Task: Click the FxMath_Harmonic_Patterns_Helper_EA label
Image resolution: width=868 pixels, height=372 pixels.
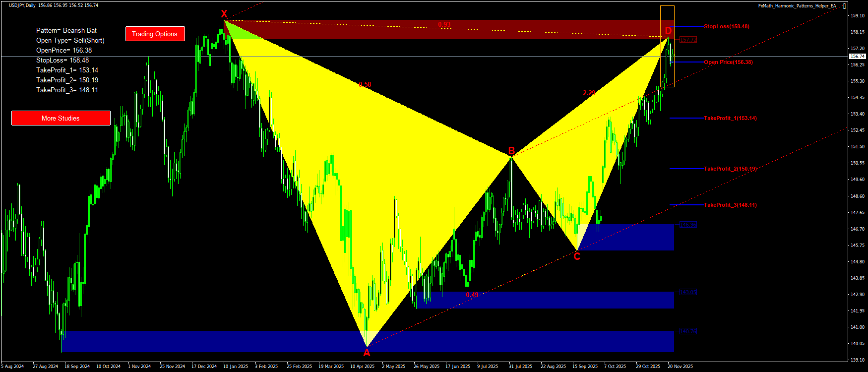Action: (x=797, y=6)
